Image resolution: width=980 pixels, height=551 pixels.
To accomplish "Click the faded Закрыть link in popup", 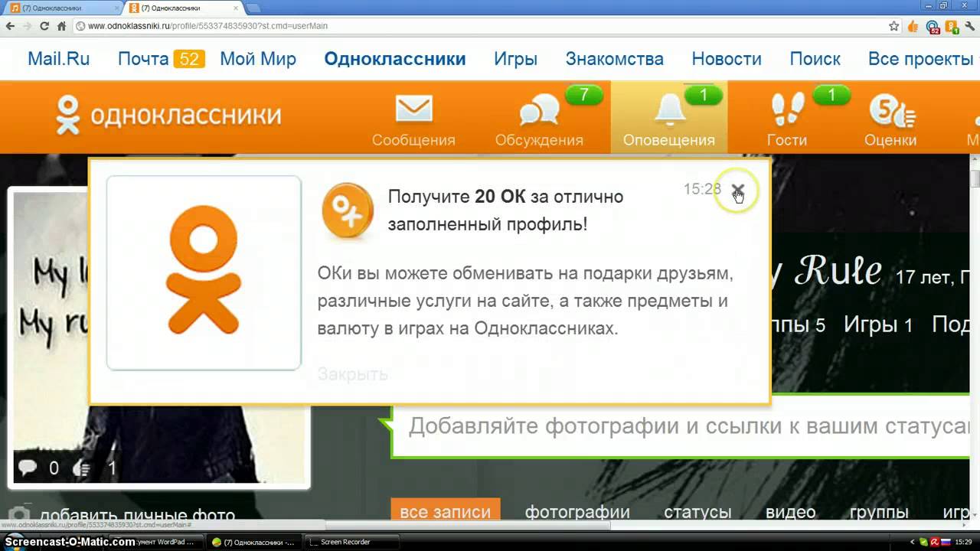I will (x=352, y=374).
